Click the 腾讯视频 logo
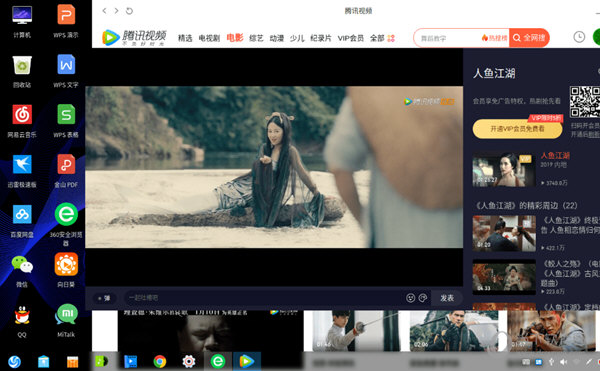 134,37
